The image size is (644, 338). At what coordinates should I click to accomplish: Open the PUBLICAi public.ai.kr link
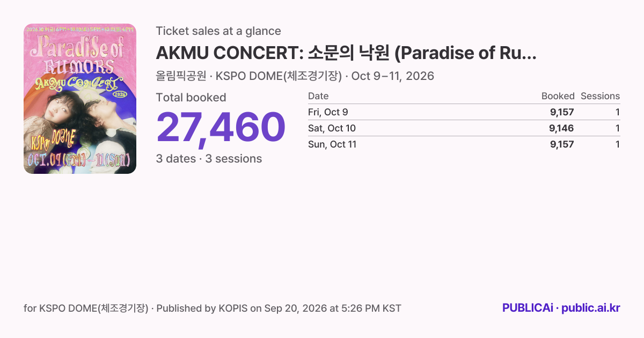(561, 308)
